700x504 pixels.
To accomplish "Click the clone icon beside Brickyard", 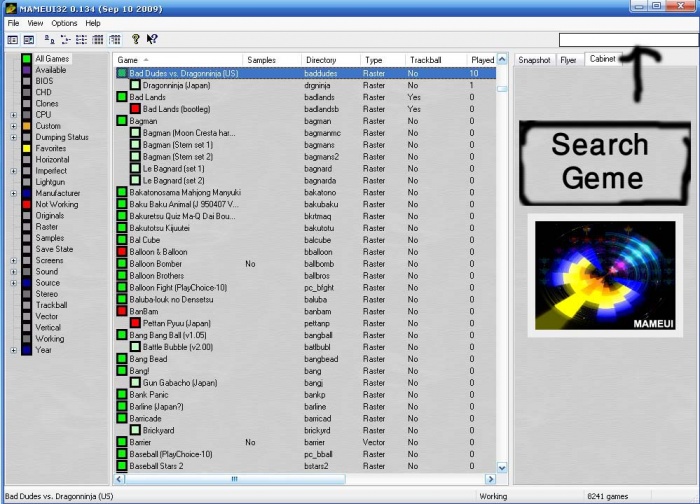I will pyautogui.click(x=135, y=430).
